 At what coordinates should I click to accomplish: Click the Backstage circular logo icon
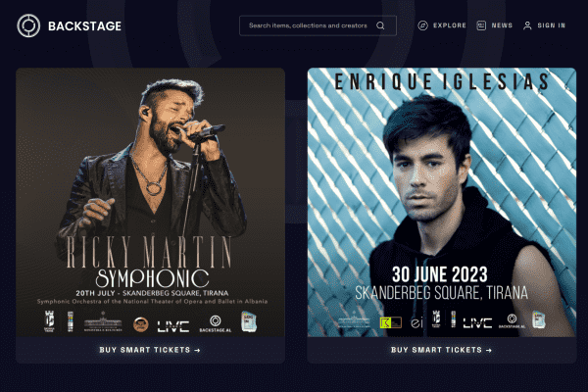[28, 25]
